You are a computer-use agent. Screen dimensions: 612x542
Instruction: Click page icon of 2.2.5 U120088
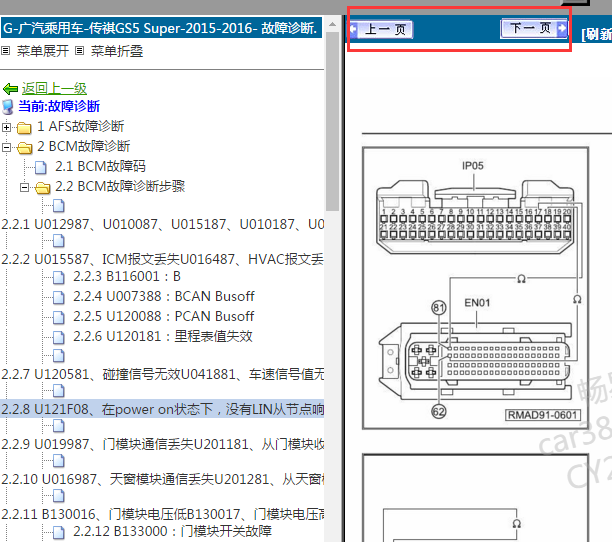59,317
